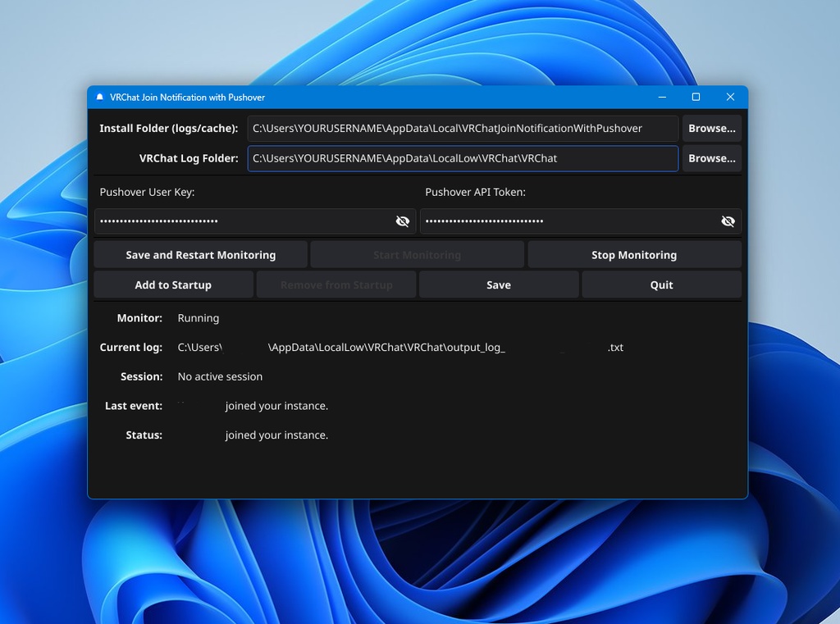This screenshot has width=840, height=624.
Task: Click the Last event 'joined your instance.' text
Action: (x=276, y=406)
